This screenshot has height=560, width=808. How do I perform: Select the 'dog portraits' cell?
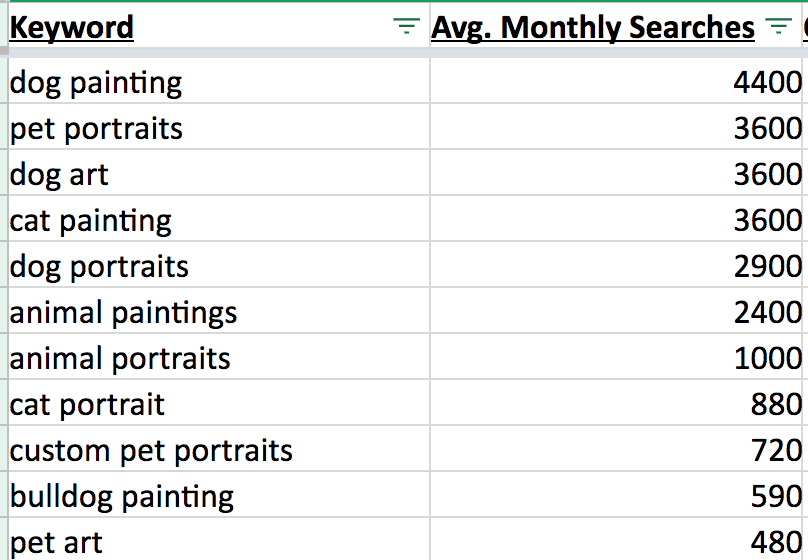219,265
